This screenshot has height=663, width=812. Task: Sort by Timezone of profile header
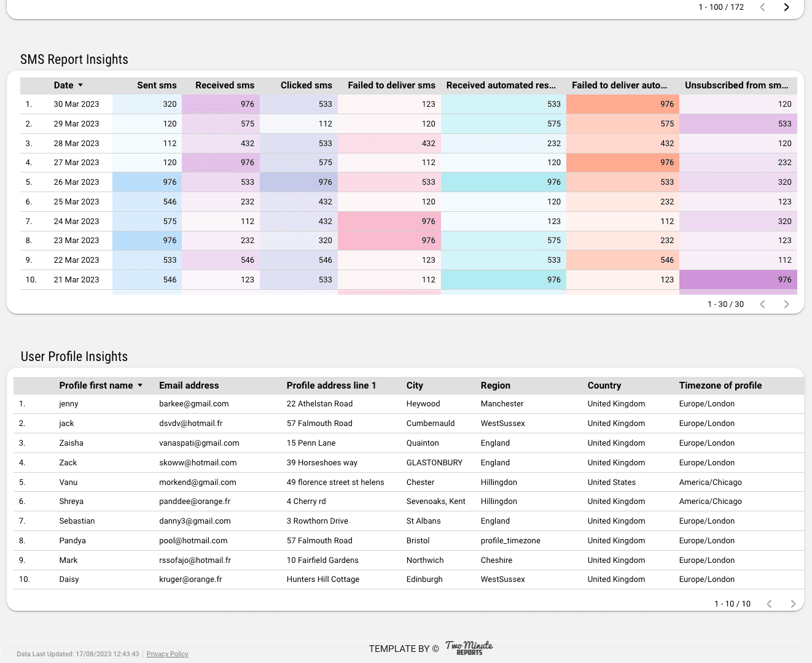pos(720,386)
